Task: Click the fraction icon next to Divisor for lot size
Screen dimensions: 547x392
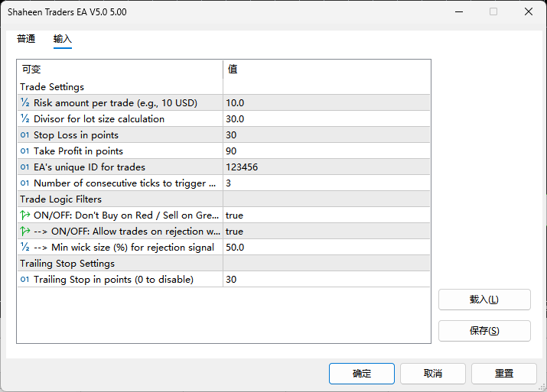Action: (24, 118)
